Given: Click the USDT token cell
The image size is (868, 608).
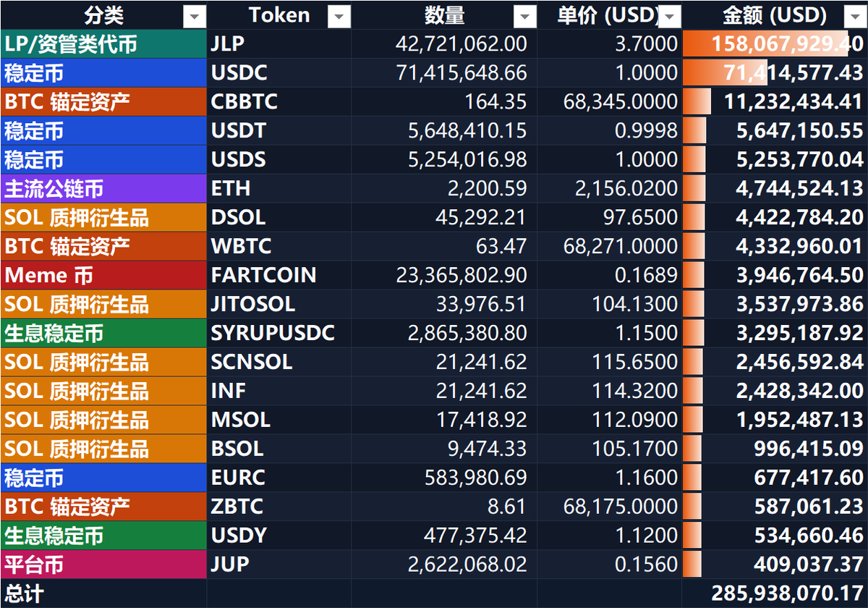Looking at the screenshot, I should [x=279, y=130].
